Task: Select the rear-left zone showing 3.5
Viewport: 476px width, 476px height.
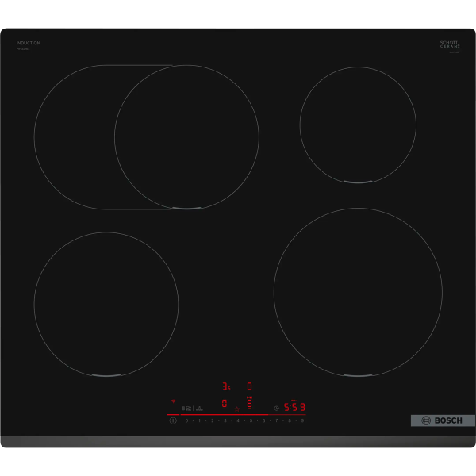Action: pos(225,386)
